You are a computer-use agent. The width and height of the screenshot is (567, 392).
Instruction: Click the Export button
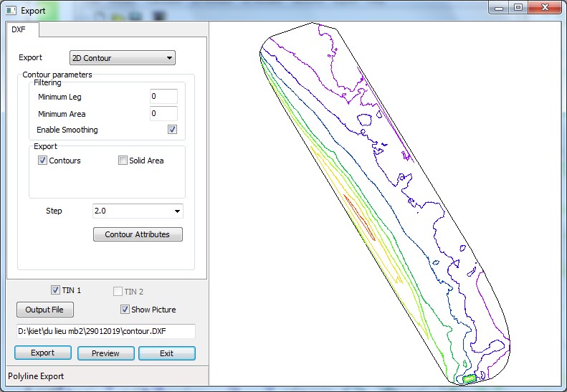43,353
